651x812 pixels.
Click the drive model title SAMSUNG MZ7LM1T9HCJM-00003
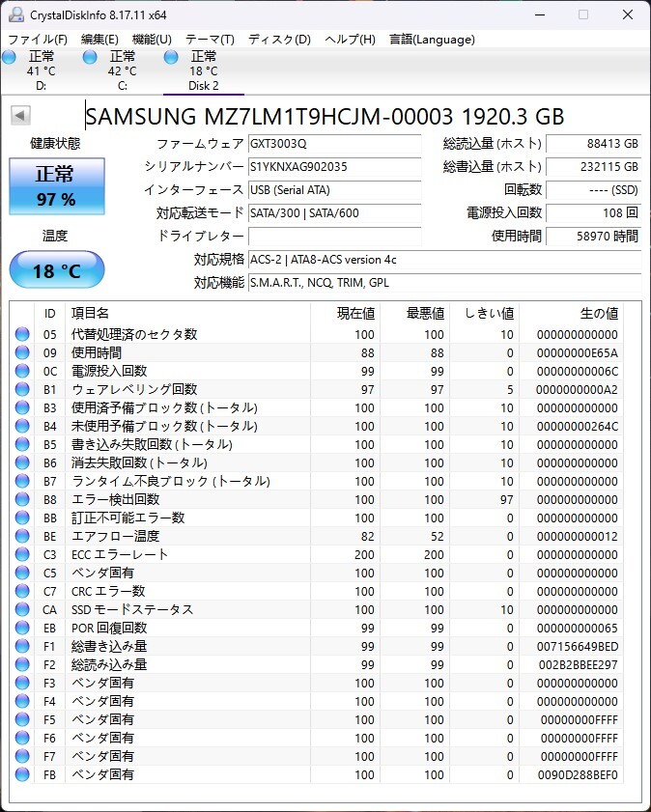[269, 117]
